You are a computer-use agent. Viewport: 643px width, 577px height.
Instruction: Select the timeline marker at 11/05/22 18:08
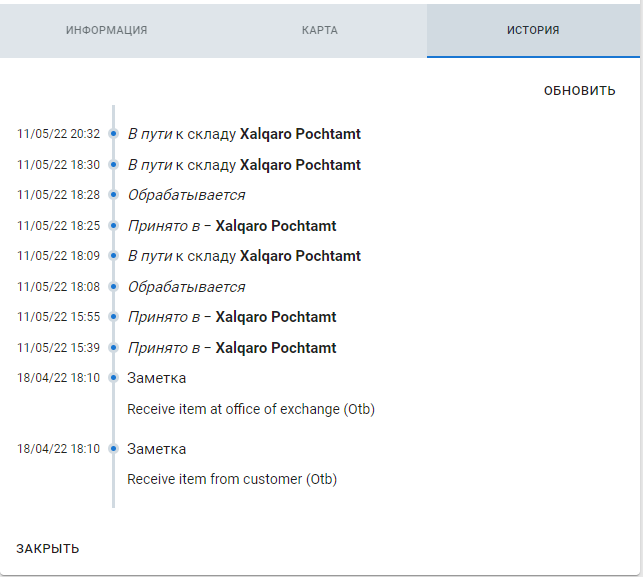click(x=114, y=287)
